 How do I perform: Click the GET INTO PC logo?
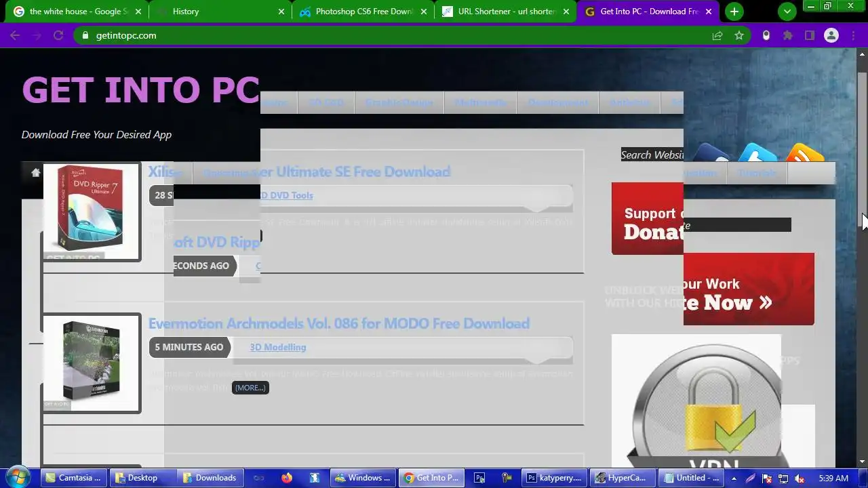coord(141,89)
